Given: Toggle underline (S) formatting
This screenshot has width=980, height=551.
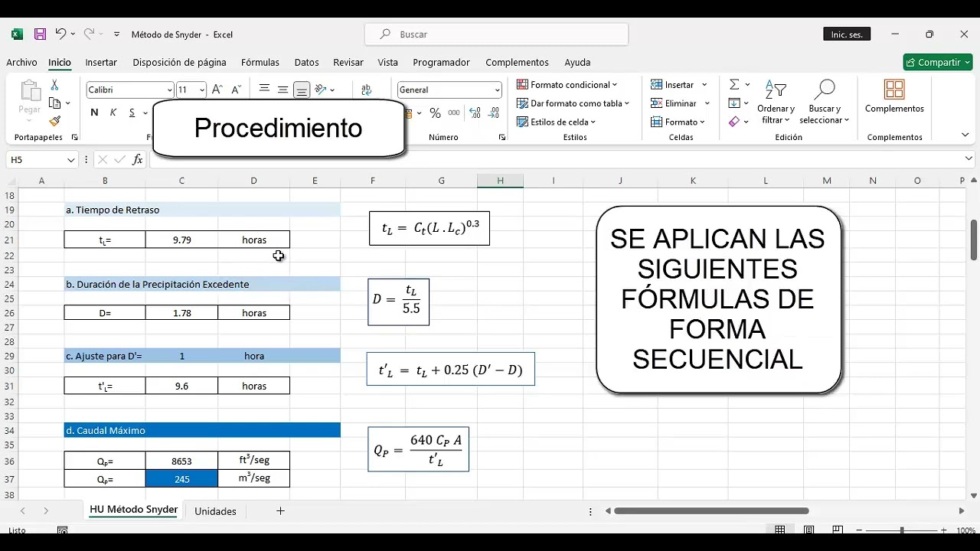Looking at the screenshot, I should point(132,112).
